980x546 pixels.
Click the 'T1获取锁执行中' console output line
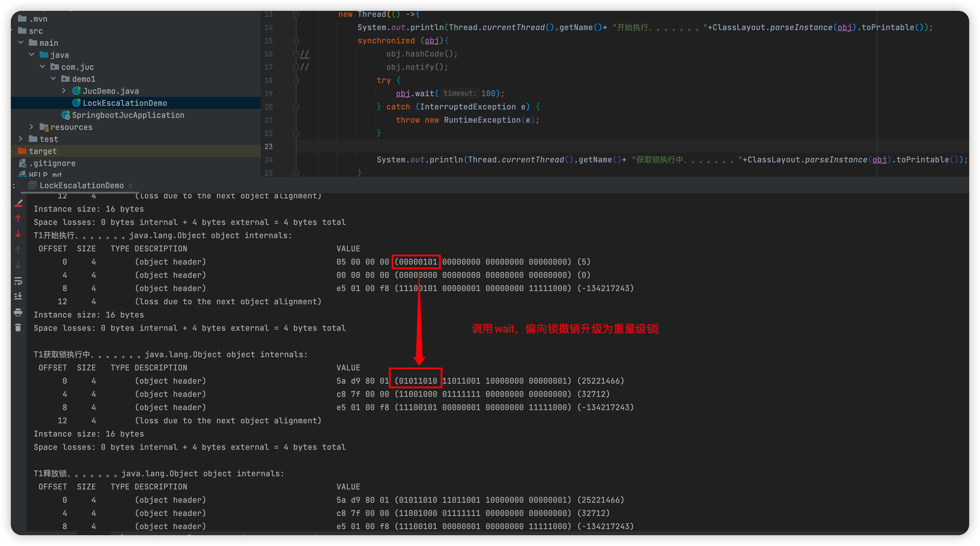click(x=170, y=354)
